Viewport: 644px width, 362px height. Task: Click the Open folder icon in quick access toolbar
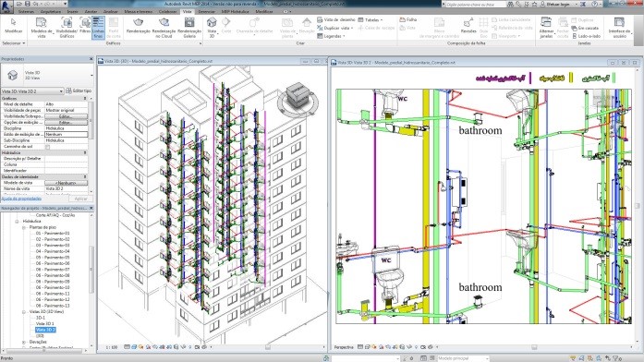click(19, 4)
